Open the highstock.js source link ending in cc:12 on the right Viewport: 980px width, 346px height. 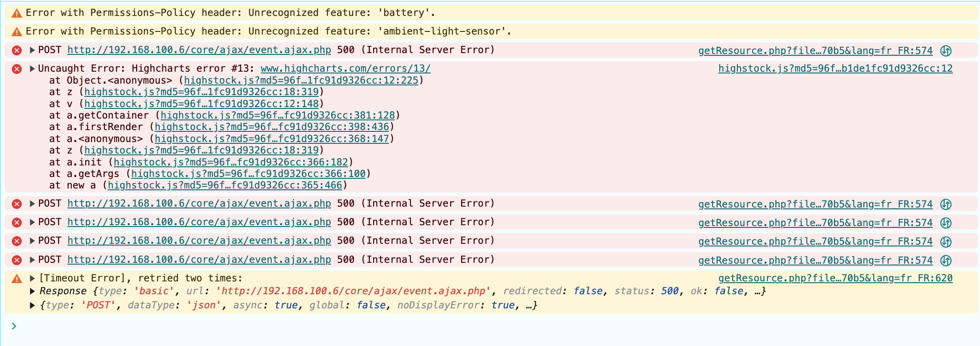(835, 69)
